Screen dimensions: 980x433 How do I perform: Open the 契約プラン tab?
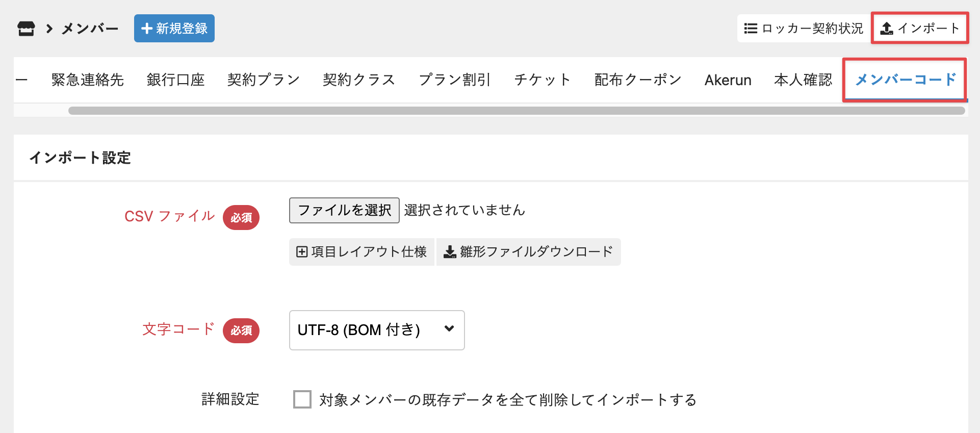pyautogui.click(x=263, y=80)
